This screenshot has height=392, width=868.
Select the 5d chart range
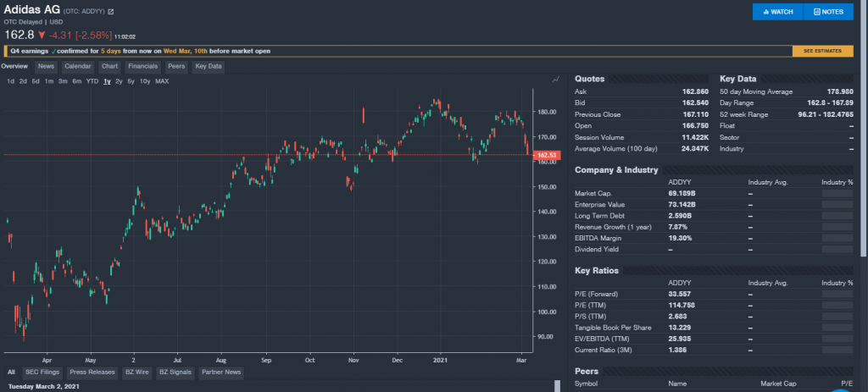36,81
